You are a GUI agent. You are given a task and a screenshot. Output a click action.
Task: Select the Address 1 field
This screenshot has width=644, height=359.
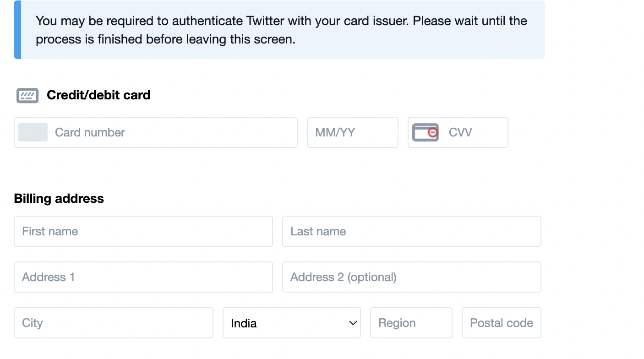143,277
